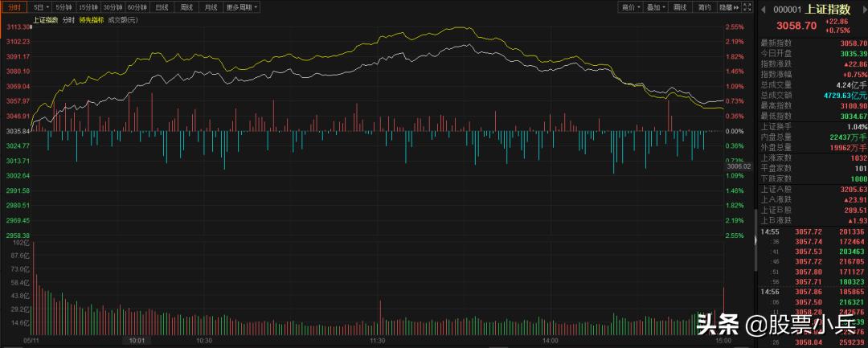
Task: Toggle the 领先指标 legend label
Action: point(92,20)
